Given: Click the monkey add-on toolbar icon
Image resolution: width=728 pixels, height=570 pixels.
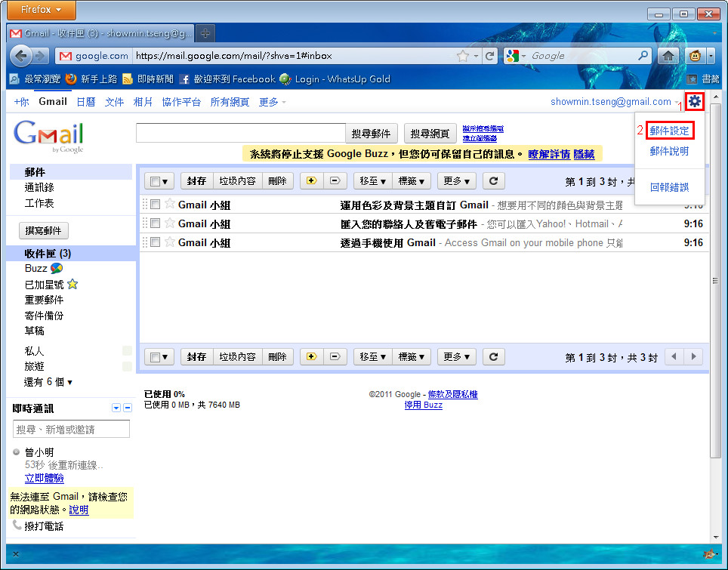Looking at the screenshot, I should pos(695,56).
